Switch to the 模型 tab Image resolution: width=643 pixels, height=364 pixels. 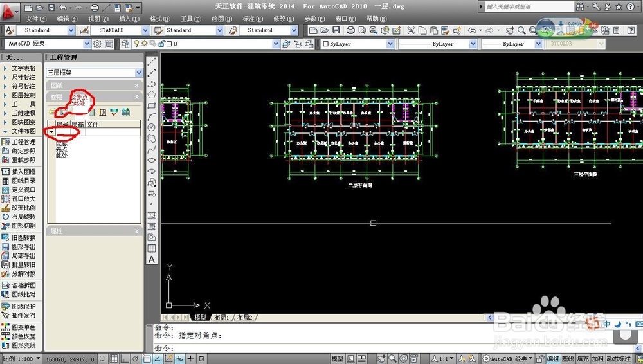(x=200, y=318)
